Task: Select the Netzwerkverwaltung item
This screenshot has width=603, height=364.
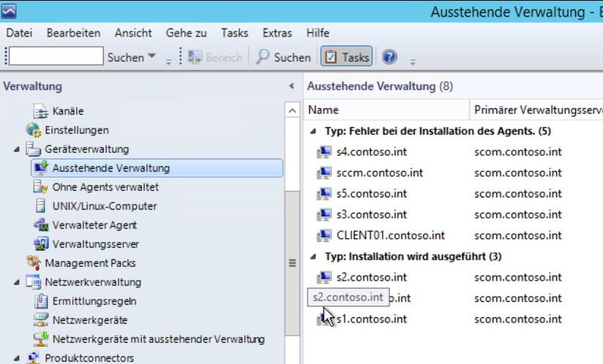Action: [93, 282]
